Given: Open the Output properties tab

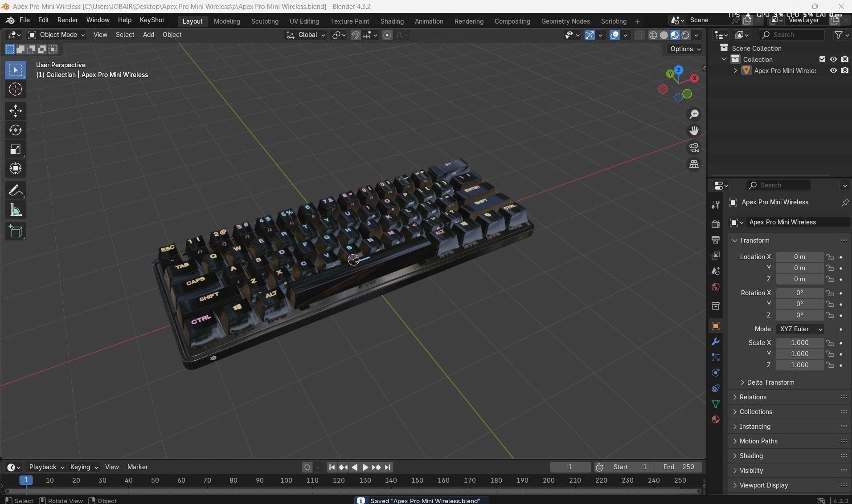Looking at the screenshot, I should pyautogui.click(x=716, y=240).
